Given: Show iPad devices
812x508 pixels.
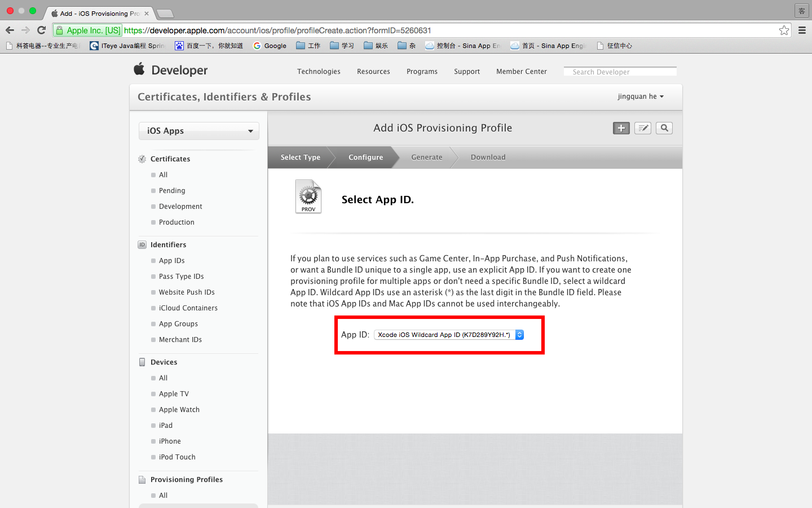Looking at the screenshot, I should [166, 426].
